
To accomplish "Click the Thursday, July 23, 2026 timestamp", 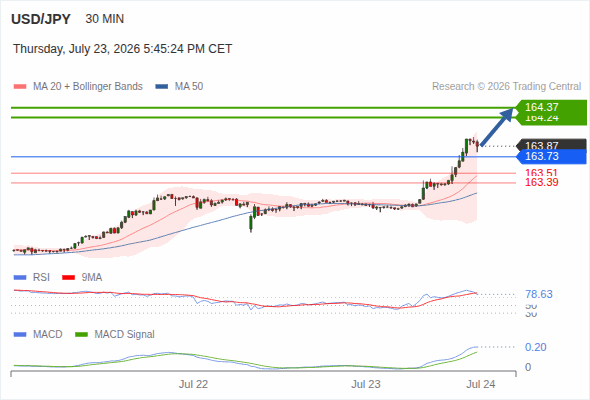I will click(x=123, y=49).
